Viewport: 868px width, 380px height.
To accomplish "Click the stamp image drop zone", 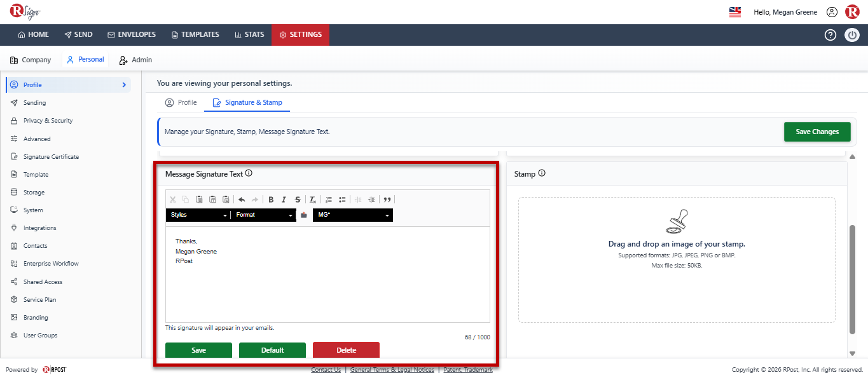I will (677, 260).
